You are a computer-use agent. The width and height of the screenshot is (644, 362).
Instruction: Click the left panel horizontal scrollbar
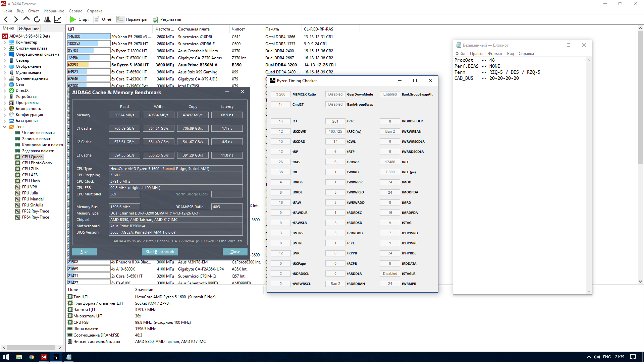click(31, 348)
